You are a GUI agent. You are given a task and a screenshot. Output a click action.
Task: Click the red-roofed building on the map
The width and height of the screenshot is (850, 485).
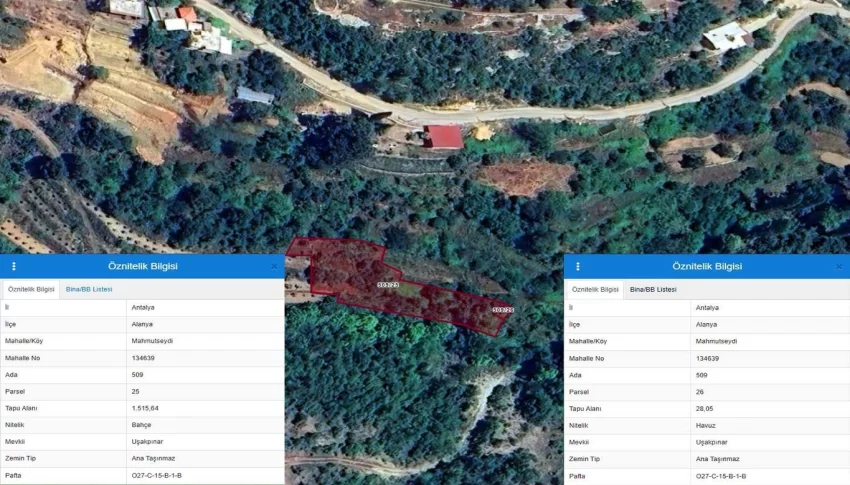click(443, 137)
